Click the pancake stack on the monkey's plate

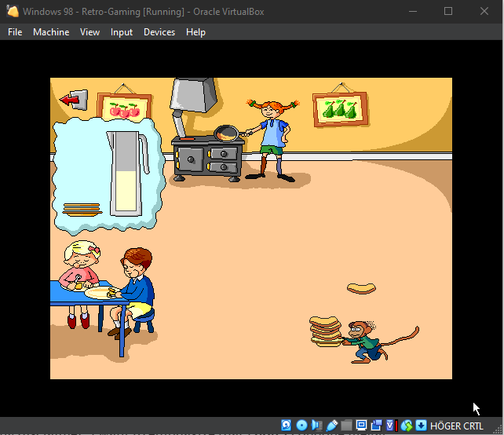(325, 331)
